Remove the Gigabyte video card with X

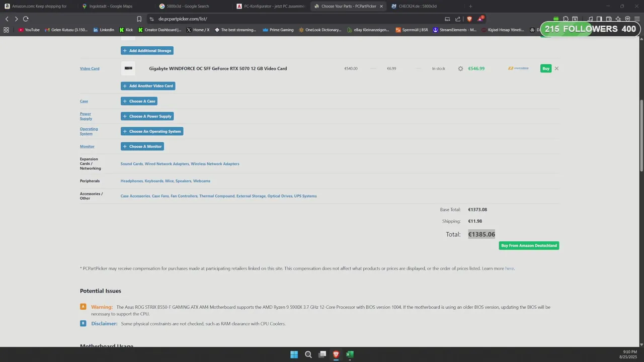(x=556, y=68)
